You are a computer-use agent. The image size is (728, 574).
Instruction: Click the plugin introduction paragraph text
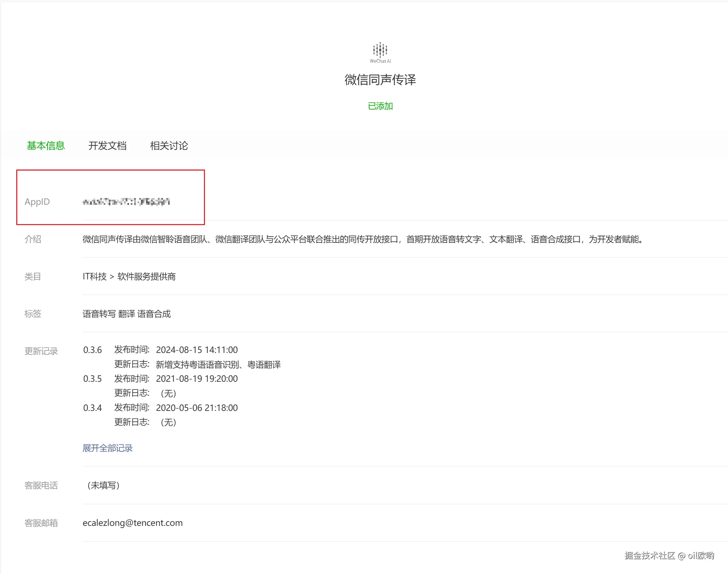362,239
